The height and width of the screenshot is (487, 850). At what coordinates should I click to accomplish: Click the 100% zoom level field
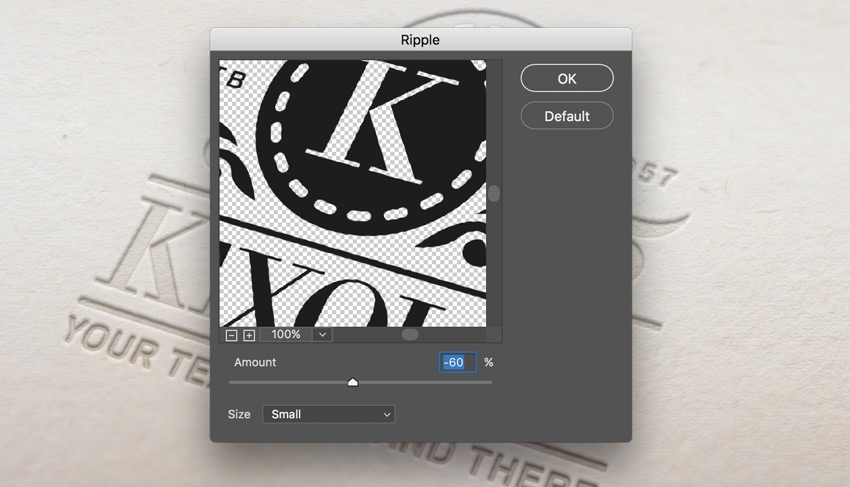[x=286, y=335]
